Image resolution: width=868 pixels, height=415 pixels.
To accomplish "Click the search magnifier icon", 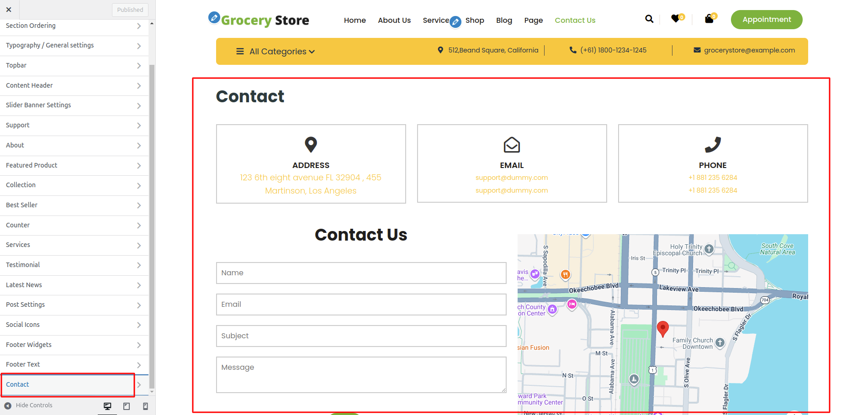I will [649, 19].
